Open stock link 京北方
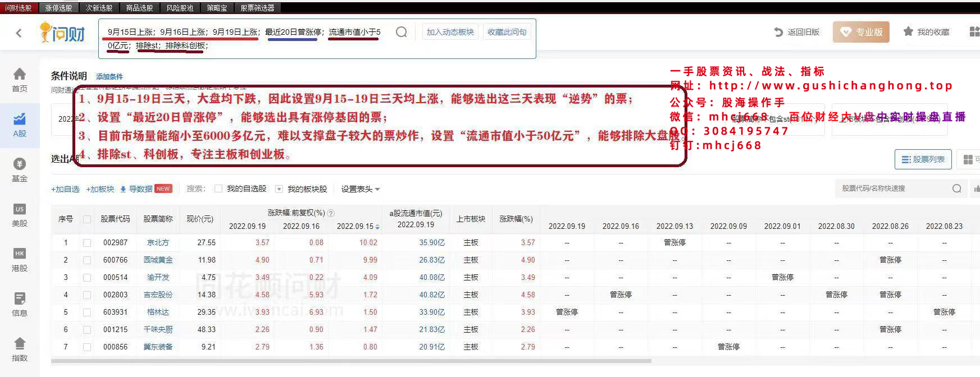Screen dimensions: 980x377 (158, 243)
